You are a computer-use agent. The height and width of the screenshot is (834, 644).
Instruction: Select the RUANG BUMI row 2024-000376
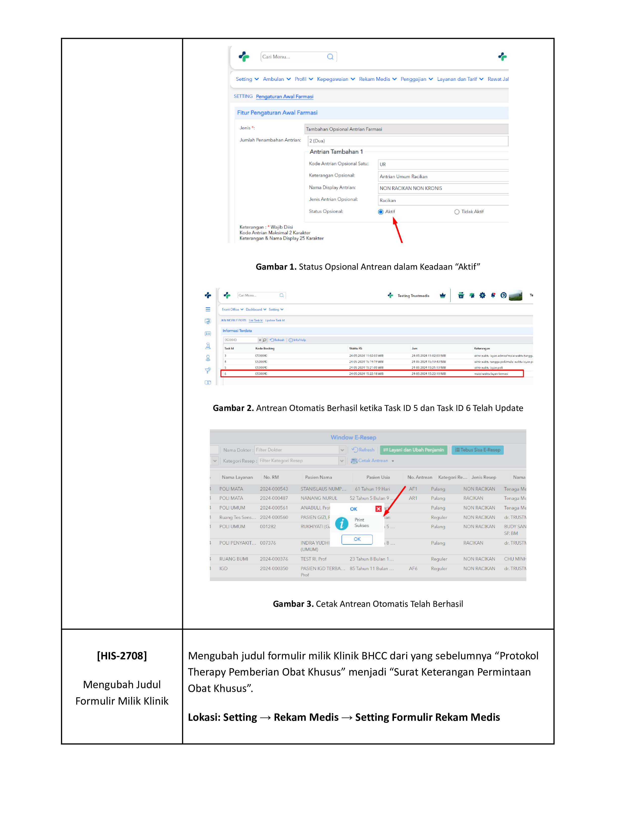(x=368, y=559)
